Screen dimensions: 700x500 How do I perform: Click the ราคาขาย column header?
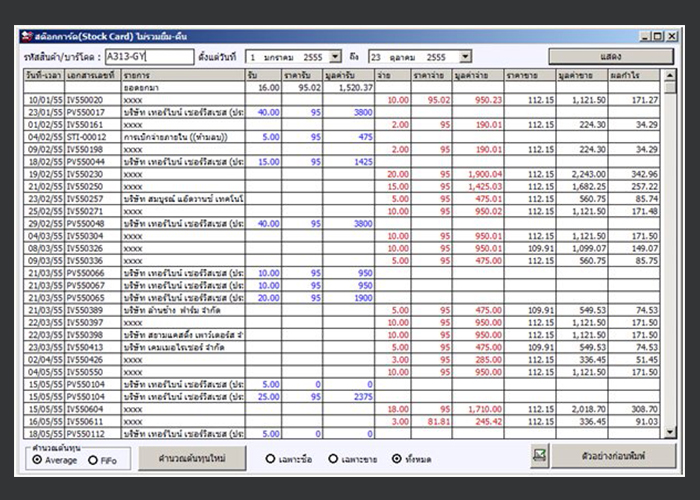(530, 75)
